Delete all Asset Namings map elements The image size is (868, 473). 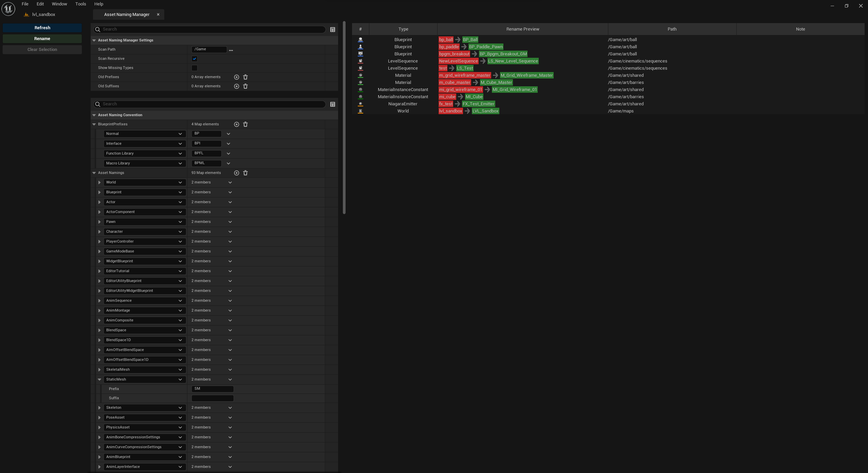[x=245, y=173]
